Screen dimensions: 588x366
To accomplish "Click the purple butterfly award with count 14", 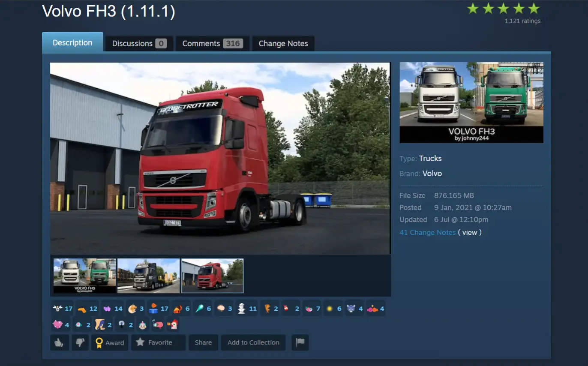I will click(x=113, y=308).
